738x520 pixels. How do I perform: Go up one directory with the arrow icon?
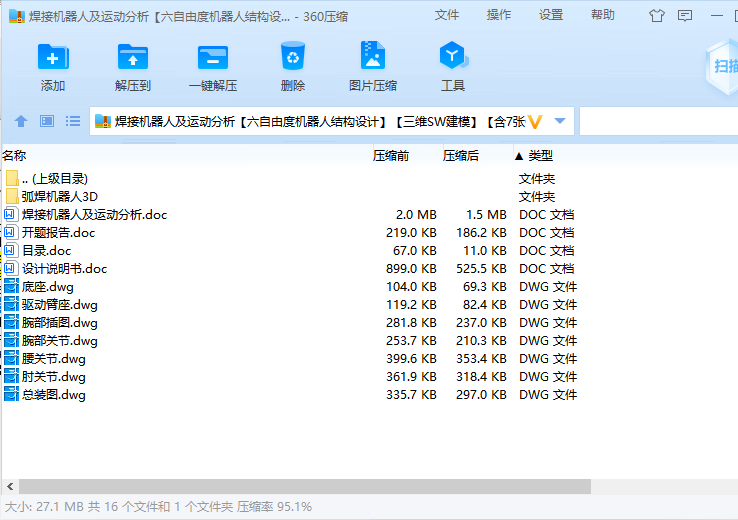point(21,121)
